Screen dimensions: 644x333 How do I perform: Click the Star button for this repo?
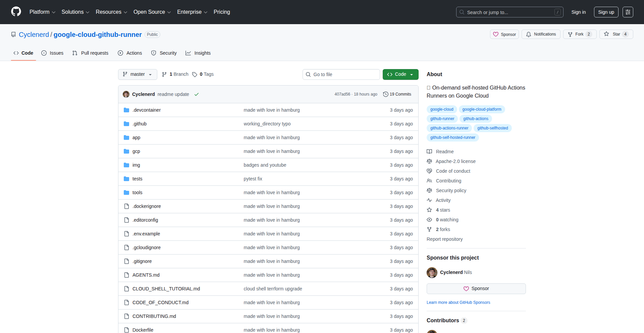616,34
